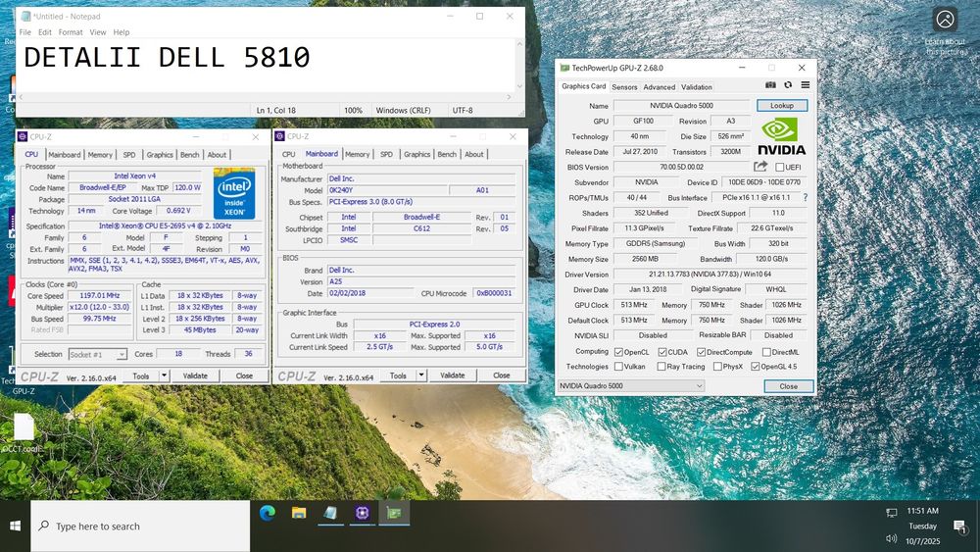Open SPD tab in left CPU-Z window
Viewport: 980px width, 552px height.
129,154
